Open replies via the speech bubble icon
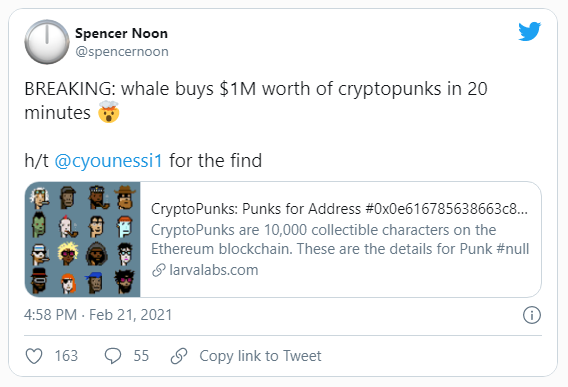Screen dimensions: 568x387 tap(113, 356)
